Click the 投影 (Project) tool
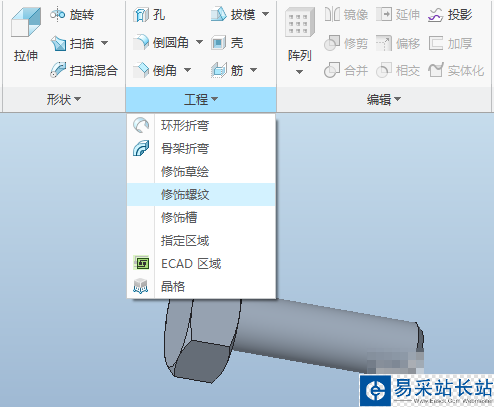The height and width of the screenshot is (407, 494). click(x=450, y=15)
